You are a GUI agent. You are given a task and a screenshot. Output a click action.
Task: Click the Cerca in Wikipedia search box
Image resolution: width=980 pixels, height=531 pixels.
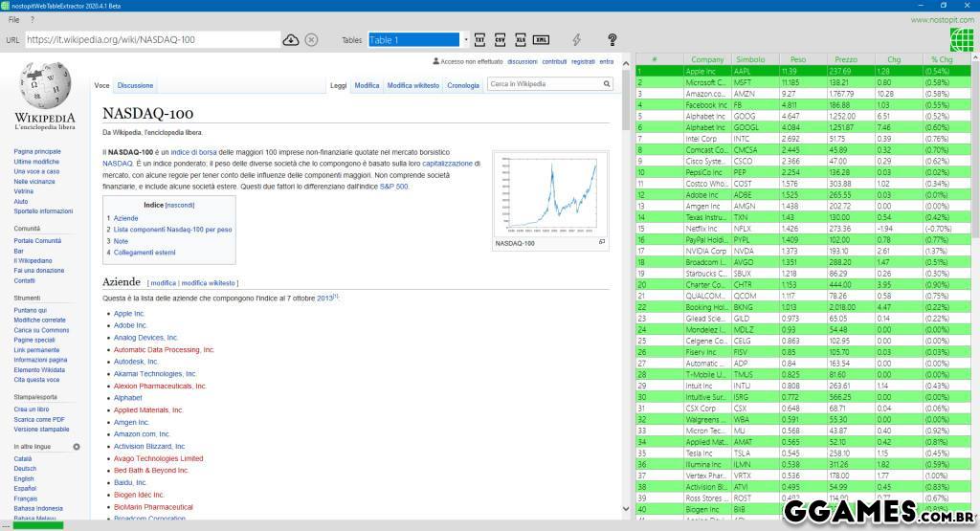pos(544,84)
